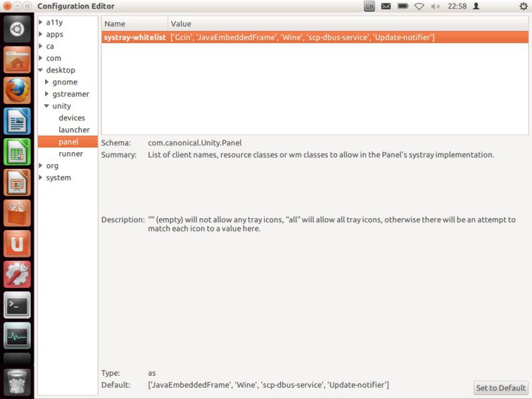Expand the a11y tree node
This screenshot has width=532, height=399.
41,22
